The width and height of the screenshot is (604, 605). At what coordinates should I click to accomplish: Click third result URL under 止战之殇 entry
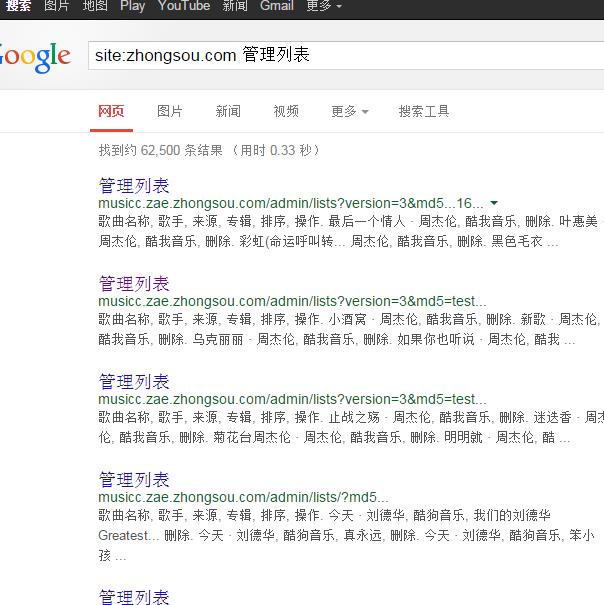(292, 399)
